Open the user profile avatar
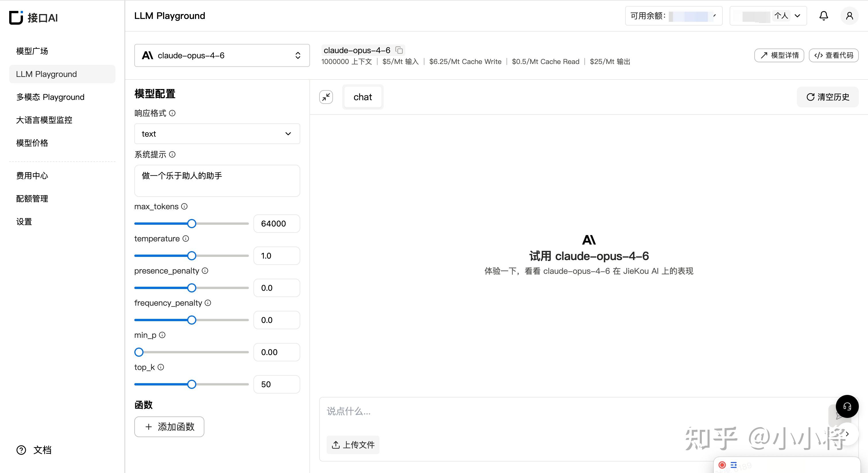868x473 pixels. [x=849, y=16]
